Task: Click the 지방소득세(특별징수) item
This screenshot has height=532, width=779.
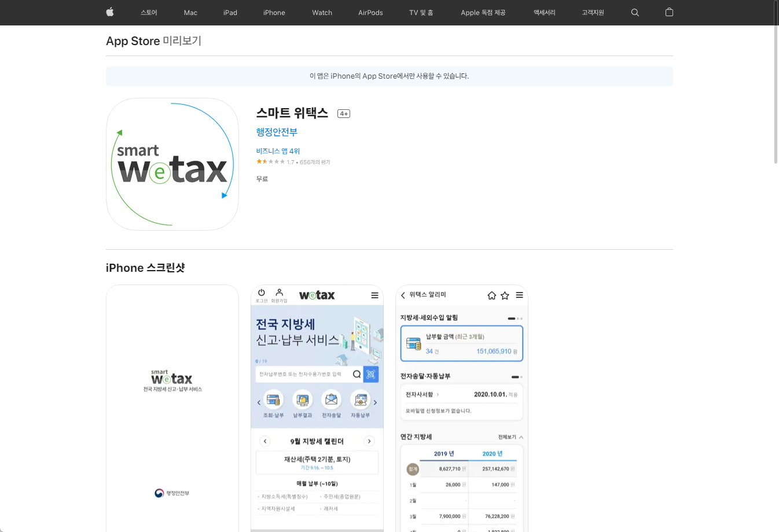Action: tap(285, 497)
